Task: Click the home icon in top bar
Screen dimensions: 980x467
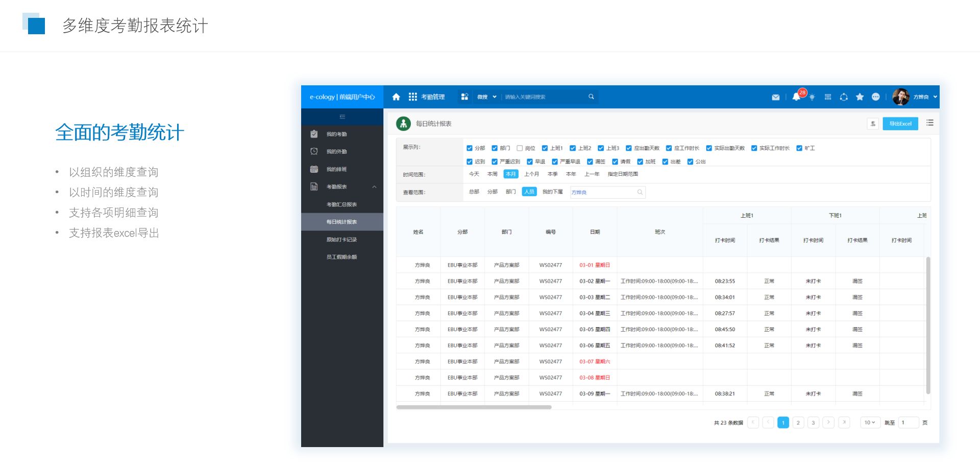Action: point(396,97)
